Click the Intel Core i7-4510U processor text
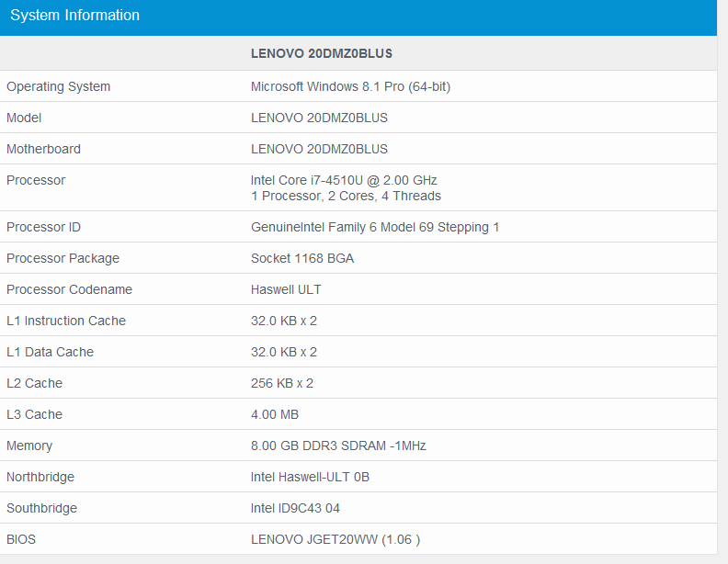 (x=344, y=180)
